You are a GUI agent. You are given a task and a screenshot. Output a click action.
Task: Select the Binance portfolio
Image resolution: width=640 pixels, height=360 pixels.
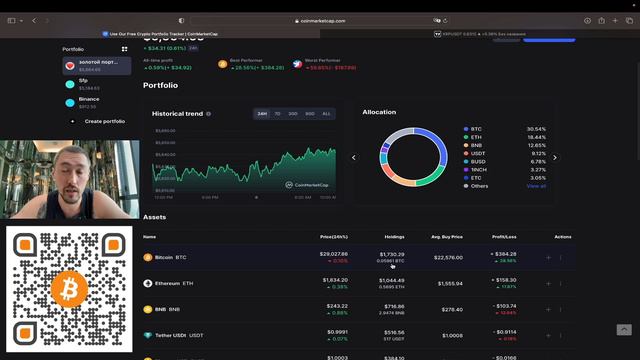tap(97, 102)
